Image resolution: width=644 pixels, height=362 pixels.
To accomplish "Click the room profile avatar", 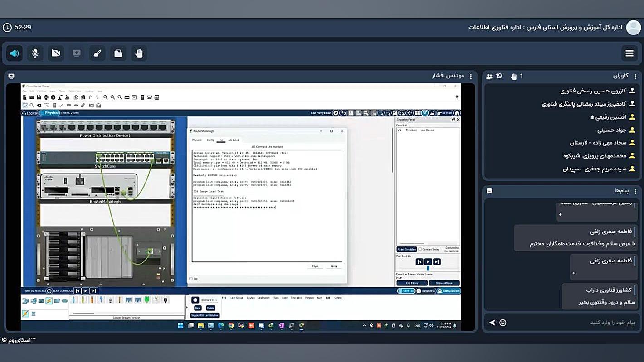I will click(x=633, y=28).
